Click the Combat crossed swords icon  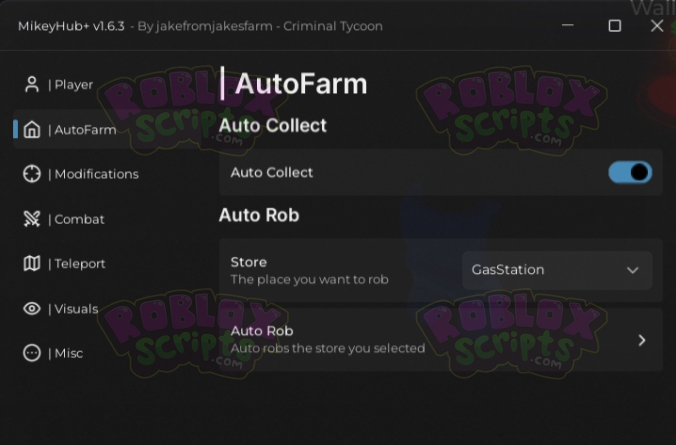[x=32, y=219]
